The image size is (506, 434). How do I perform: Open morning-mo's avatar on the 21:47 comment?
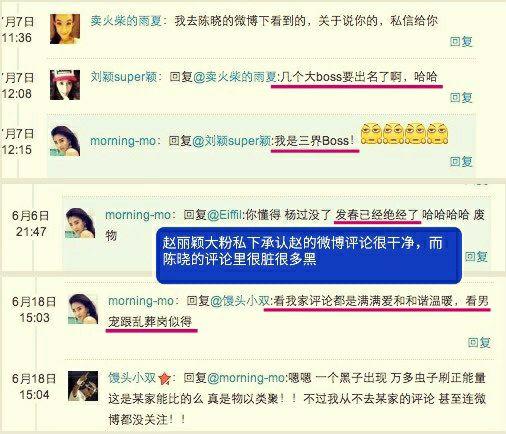[x=80, y=223]
